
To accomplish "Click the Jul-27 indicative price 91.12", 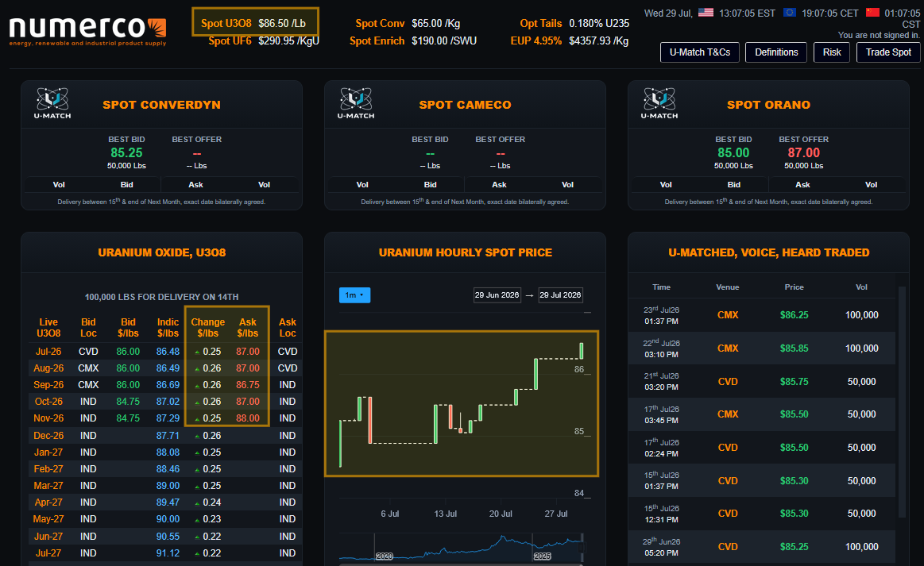I will [168, 553].
